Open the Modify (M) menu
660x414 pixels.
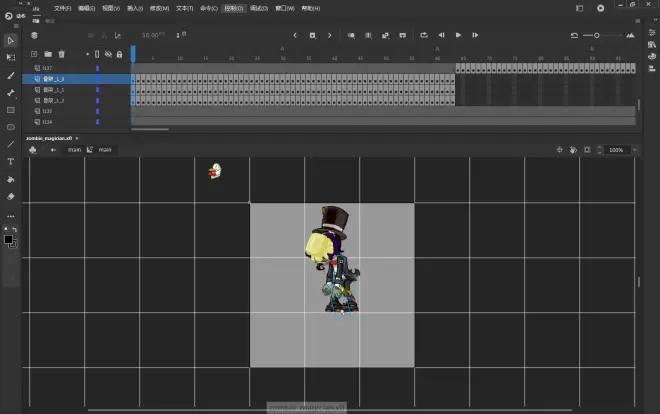tap(160, 8)
